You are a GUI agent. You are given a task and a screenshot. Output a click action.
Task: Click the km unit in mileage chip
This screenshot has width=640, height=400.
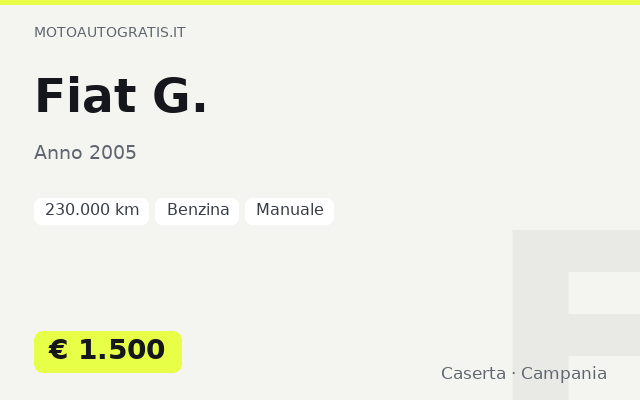click(x=127, y=210)
